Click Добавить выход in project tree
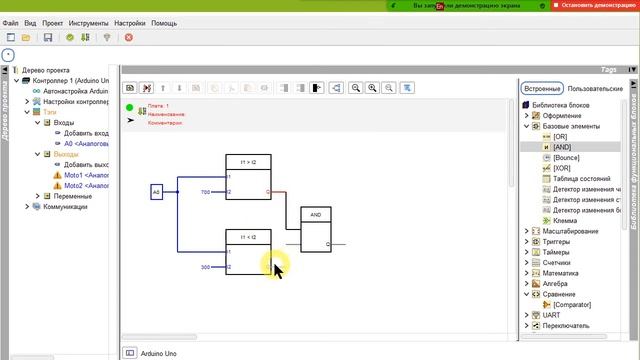 86,165
